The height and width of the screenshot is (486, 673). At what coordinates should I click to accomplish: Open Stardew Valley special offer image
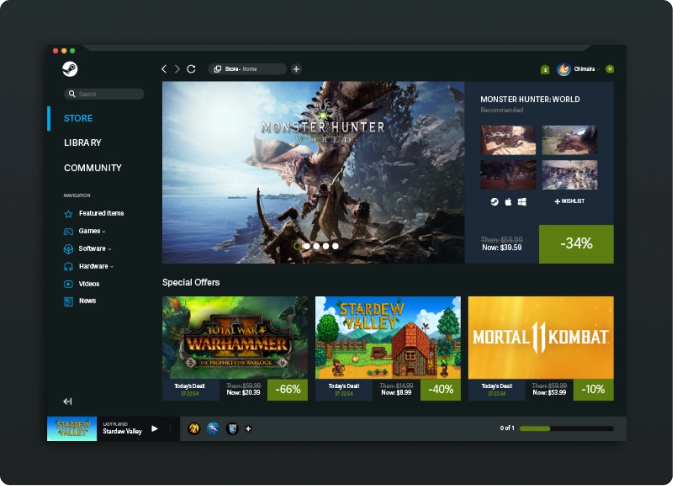click(x=388, y=337)
